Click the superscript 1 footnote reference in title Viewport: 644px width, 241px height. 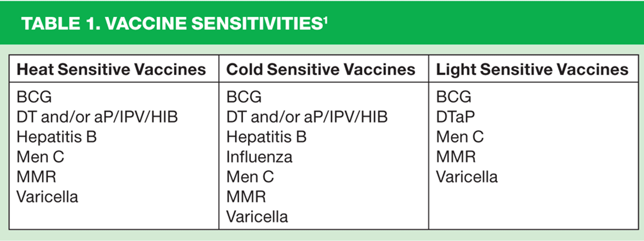point(325,20)
